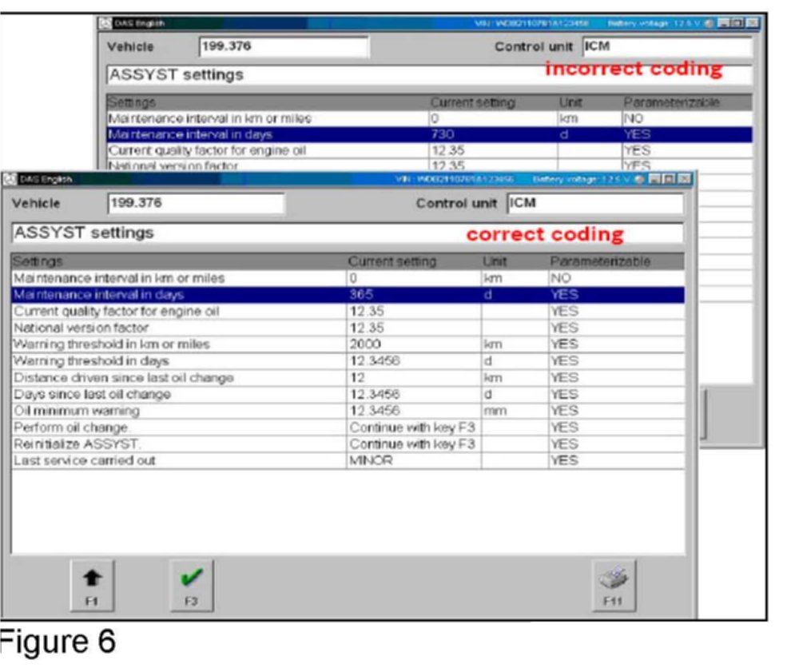Click the front window Control unit field
Viewport: 787px width, 672px height.
pos(595,203)
